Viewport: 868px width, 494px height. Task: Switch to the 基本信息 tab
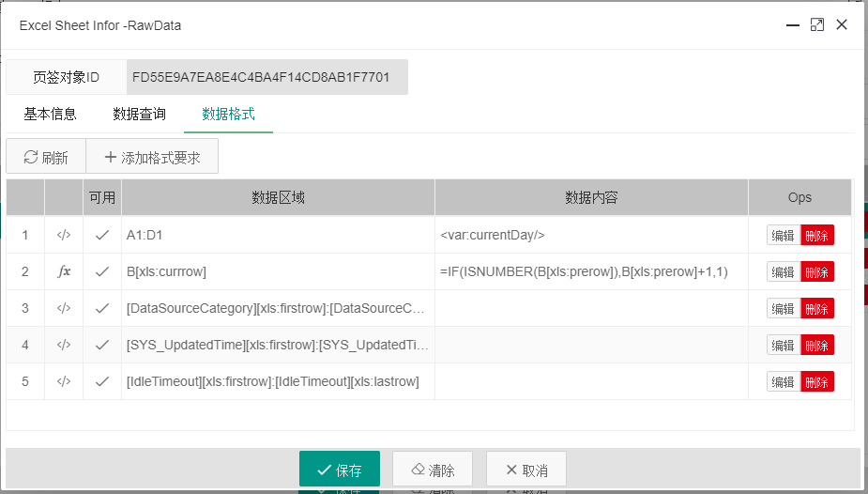coord(50,114)
